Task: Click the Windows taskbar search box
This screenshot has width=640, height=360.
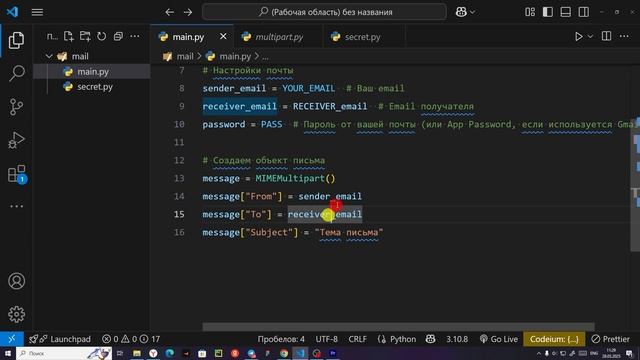Action: click(64, 353)
